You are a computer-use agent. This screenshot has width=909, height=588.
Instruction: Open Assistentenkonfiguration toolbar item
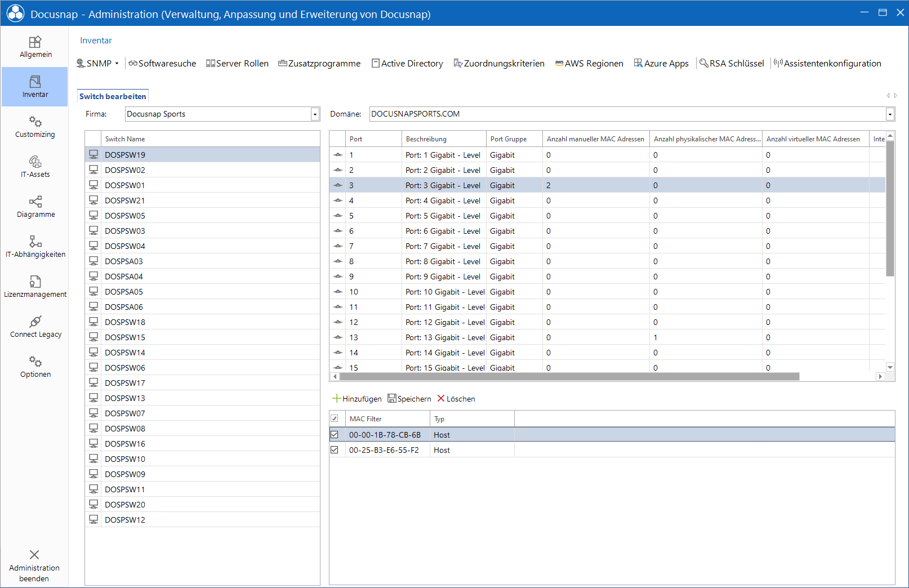pos(827,64)
